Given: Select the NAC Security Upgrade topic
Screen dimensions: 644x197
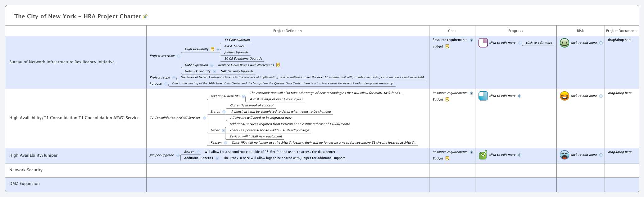Looking at the screenshot, I should tap(237, 71).
